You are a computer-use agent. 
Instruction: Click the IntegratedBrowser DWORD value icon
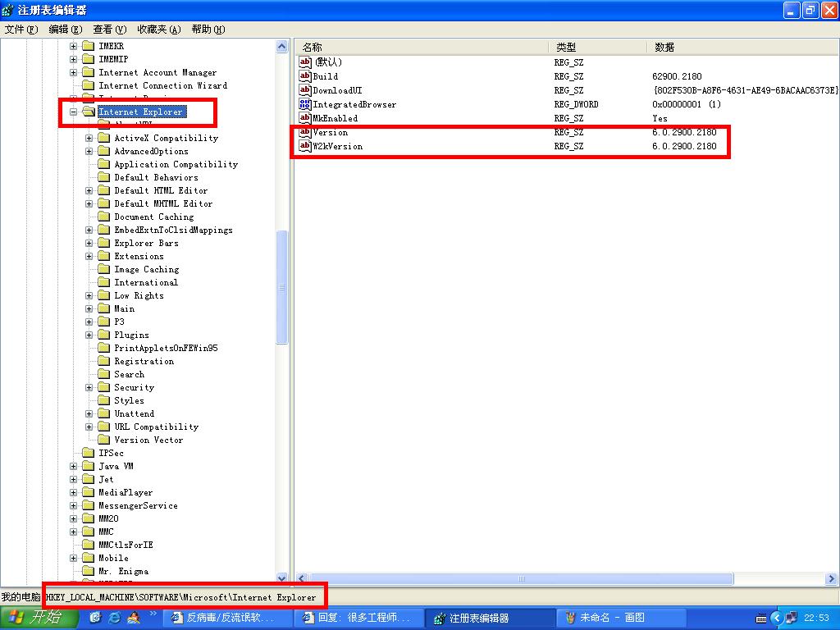click(x=305, y=104)
